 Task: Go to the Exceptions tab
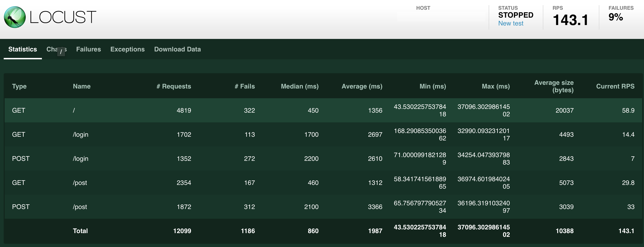point(127,49)
